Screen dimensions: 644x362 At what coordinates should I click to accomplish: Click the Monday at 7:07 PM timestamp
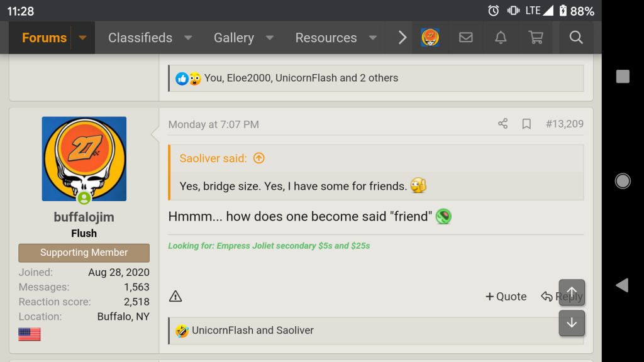pos(214,124)
